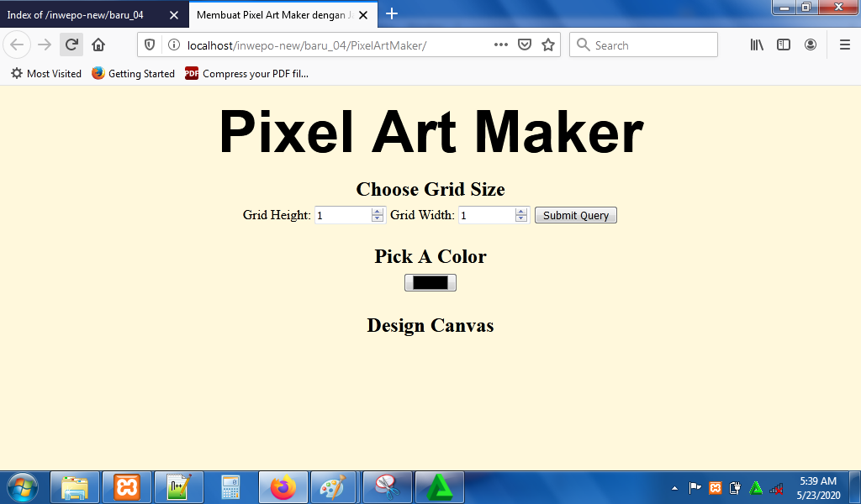The height and width of the screenshot is (504, 861).
Task: Focus the Search box
Action: (x=643, y=45)
